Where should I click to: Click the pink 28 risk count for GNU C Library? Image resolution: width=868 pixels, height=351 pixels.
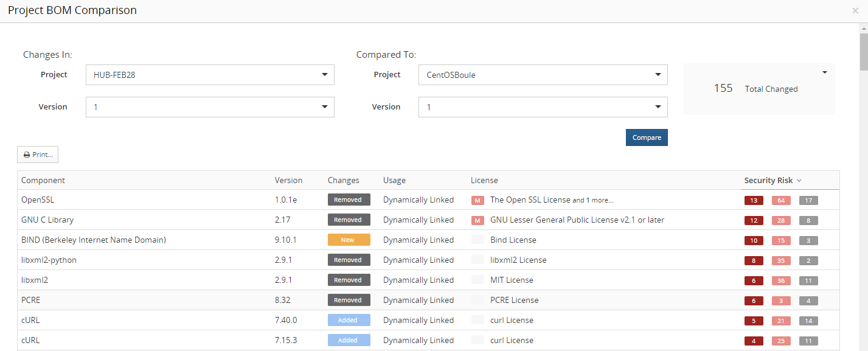click(781, 221)
